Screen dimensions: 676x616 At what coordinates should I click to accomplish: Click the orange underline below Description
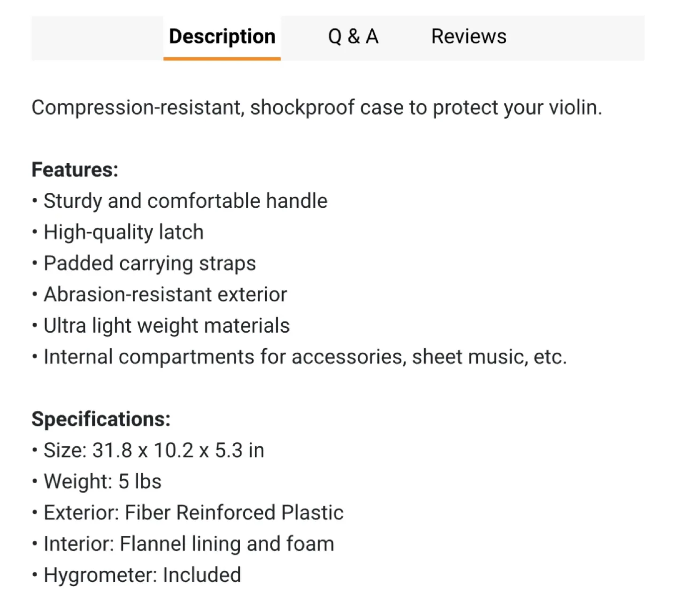click(x=222, y=57)
